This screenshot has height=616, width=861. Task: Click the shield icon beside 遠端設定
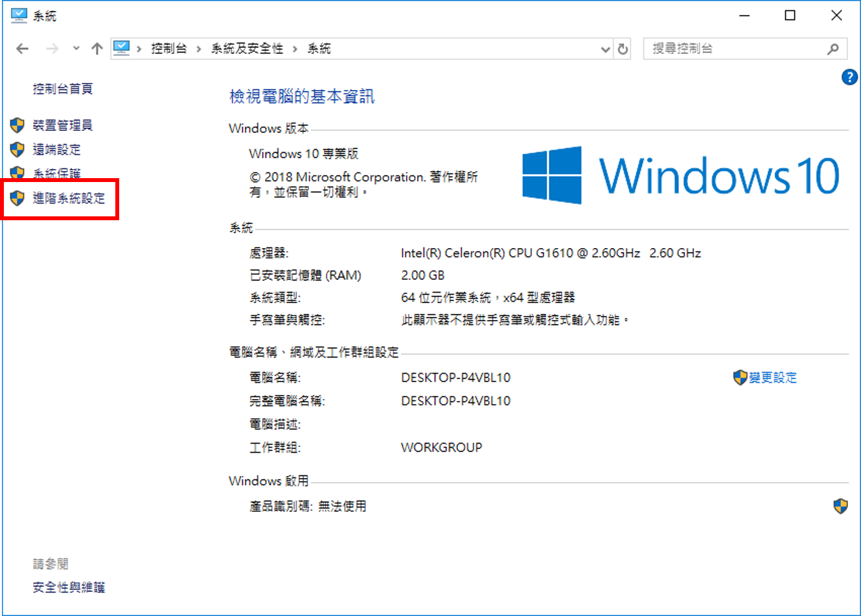[x=17, y=150]
